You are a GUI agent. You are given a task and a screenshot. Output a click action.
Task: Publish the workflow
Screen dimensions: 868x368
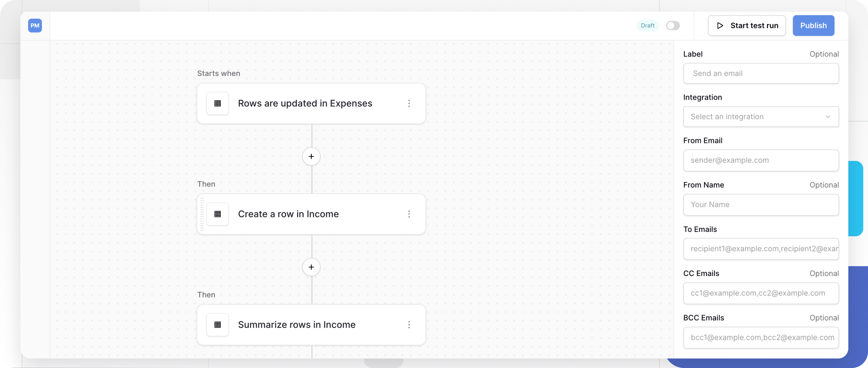point(813,25)
